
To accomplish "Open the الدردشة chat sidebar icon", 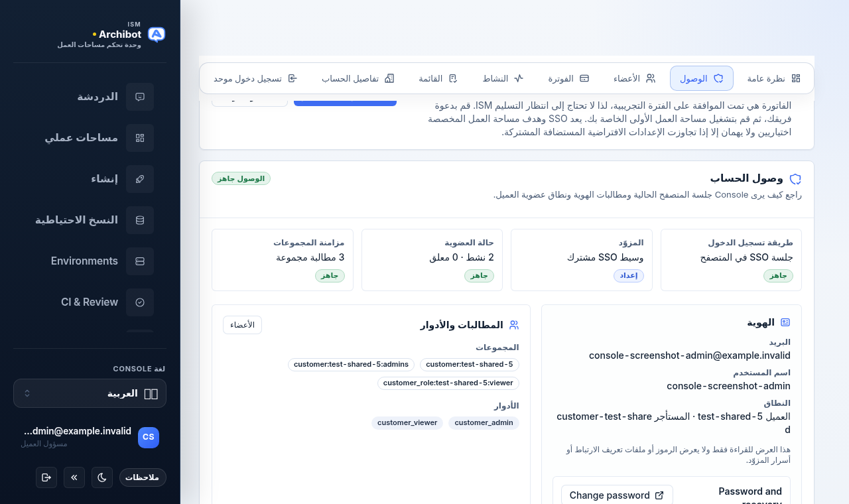I will (140, 97).
